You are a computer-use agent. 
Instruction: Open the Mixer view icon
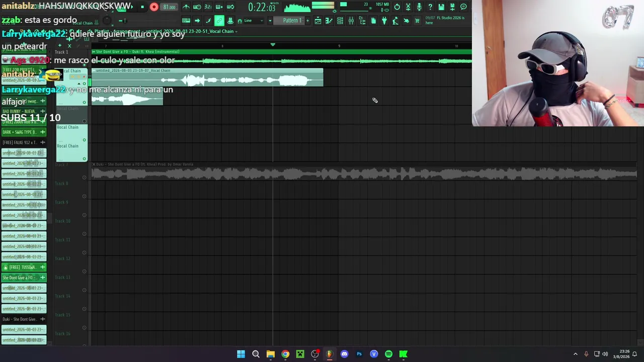[351, 21]
